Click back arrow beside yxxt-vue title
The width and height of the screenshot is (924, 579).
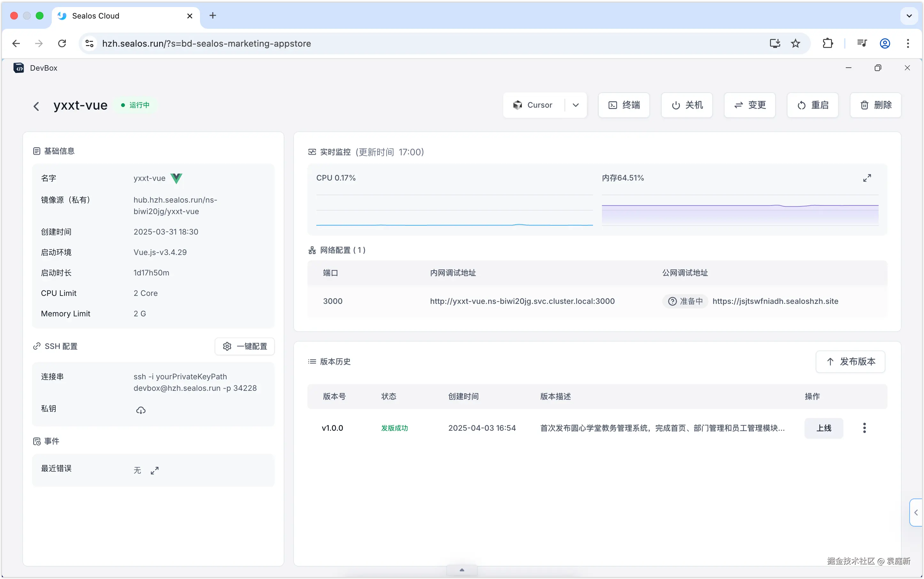point(36,106)
